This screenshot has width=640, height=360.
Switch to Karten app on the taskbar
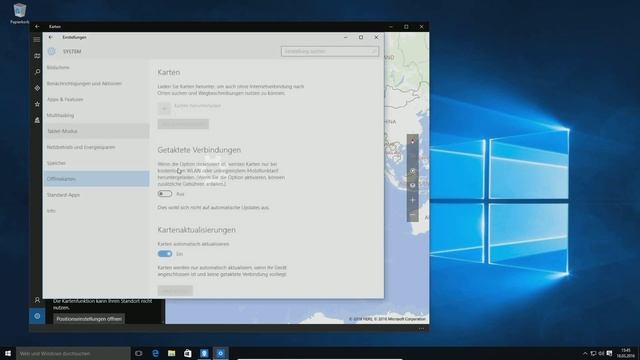(204, 353)
